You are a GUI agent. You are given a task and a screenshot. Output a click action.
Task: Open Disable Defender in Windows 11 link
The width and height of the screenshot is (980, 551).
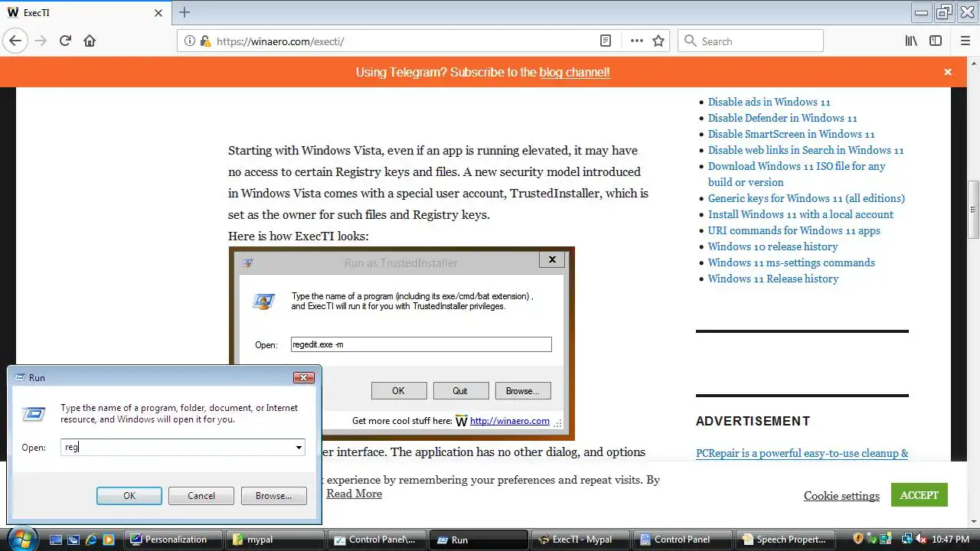tap(782, 118)
